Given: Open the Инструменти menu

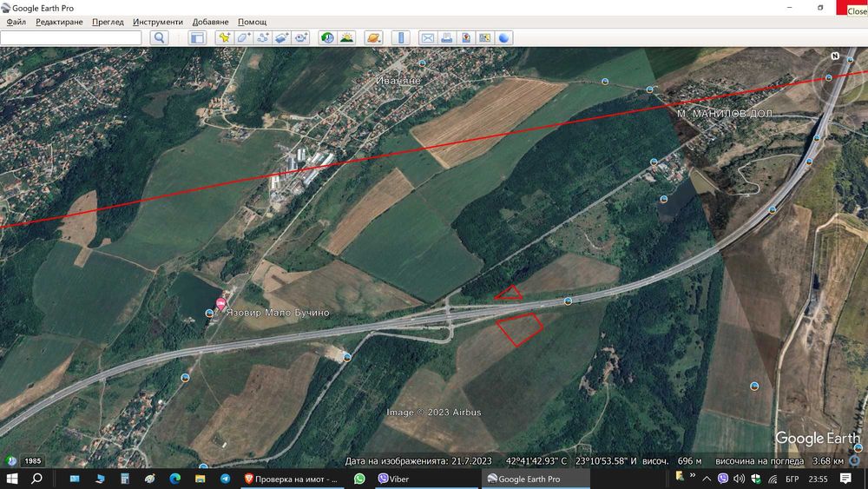Looking at the screenshot, I should (158, 22).
